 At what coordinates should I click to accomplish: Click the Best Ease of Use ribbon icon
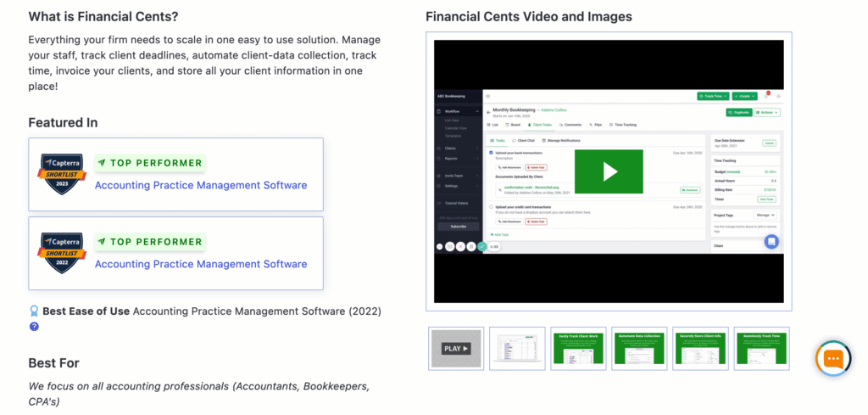(x=34, y=311)
